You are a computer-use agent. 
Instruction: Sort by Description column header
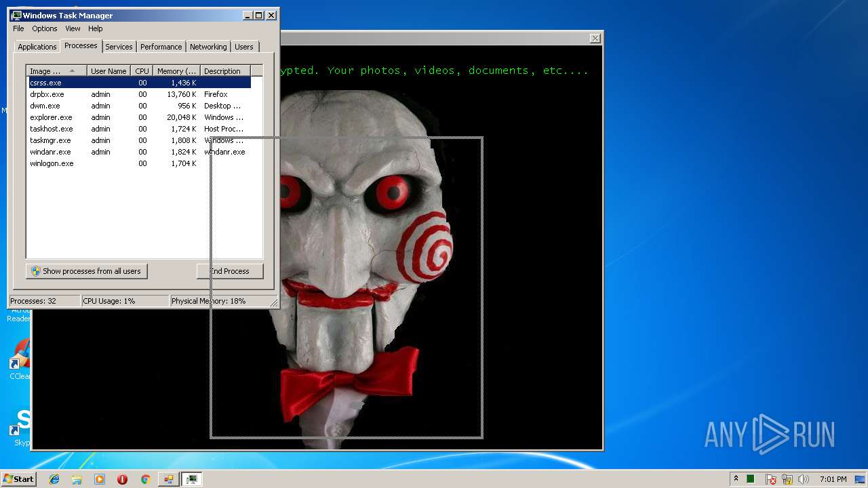[x=225, y=71]
